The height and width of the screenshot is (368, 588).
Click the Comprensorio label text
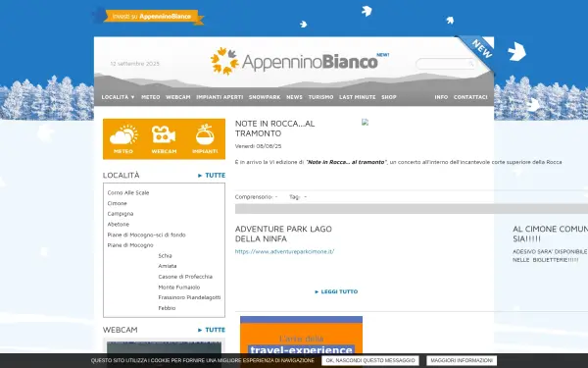[254, 197]
